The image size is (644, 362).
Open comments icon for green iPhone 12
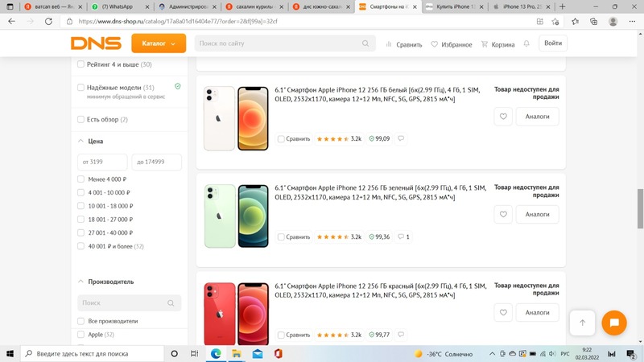403,237
